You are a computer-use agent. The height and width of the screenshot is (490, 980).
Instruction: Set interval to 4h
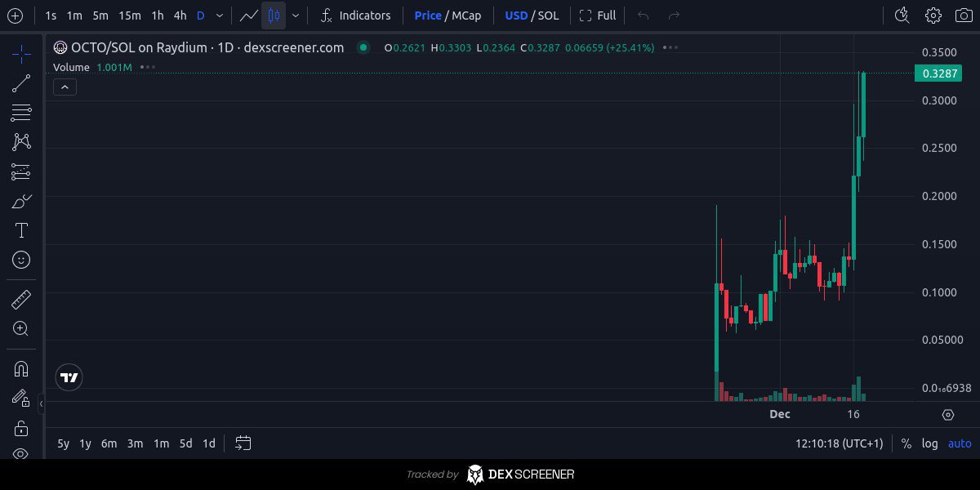180,16
